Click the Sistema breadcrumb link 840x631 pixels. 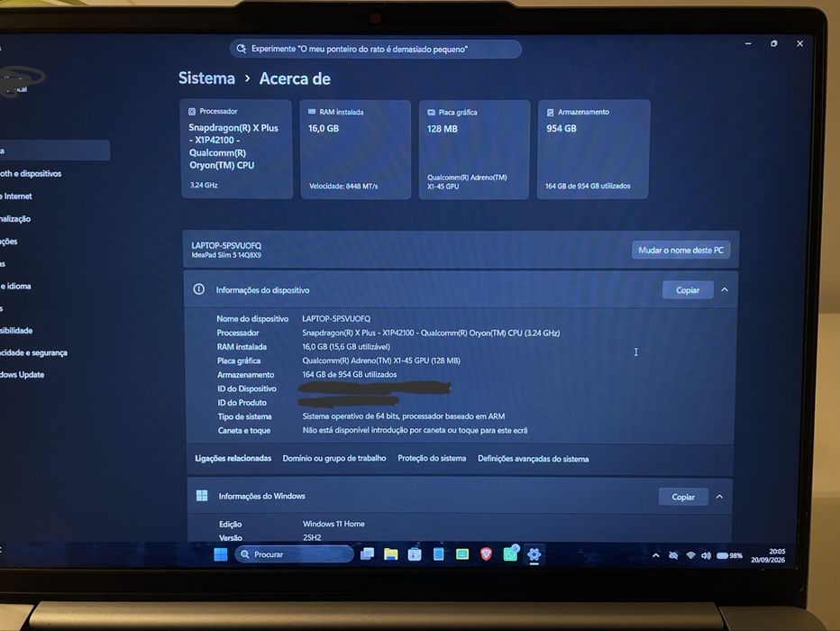(206, 78)
